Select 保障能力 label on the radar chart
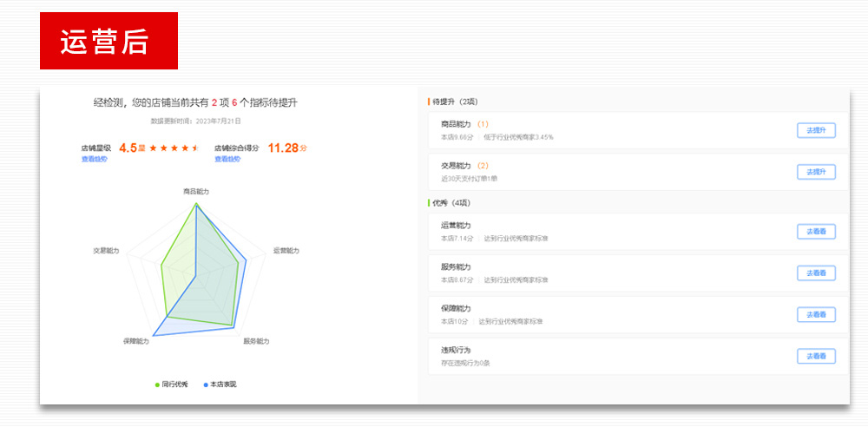Image resolution: width=868 pixels, height=427 pixels. 136,341
